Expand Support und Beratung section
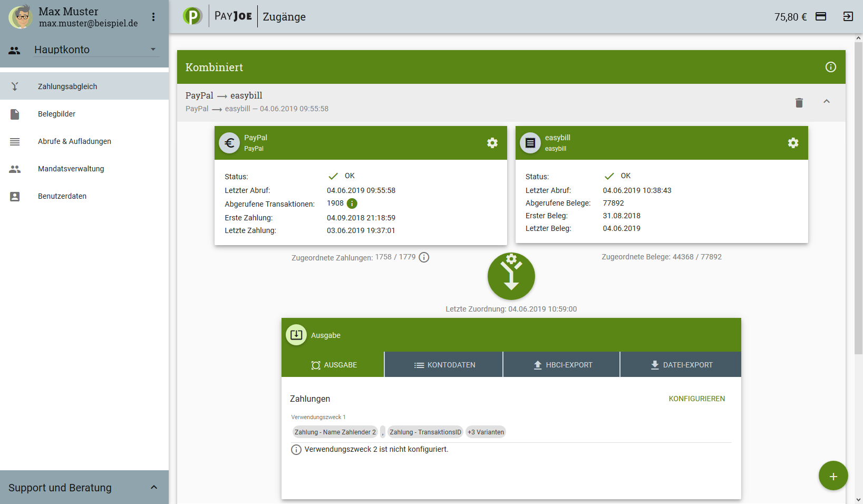Screen dimensions: 863x504 tap(153, 487)
